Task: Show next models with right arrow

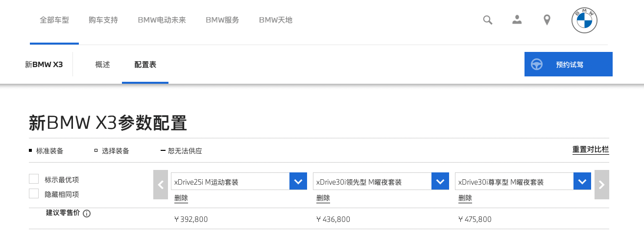Action: pos(602,185)
